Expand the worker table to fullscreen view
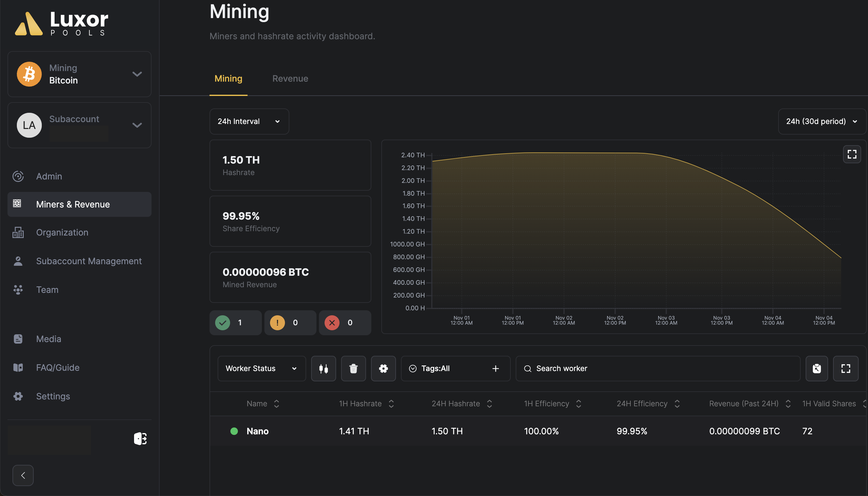The width and height of the screenshot is (868, 496). click(846, 368)
